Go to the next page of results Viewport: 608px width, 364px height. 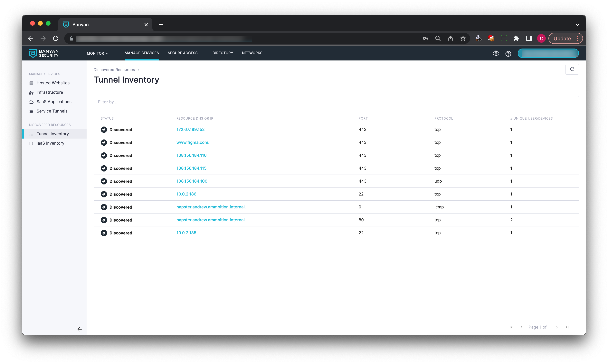tap(557, 327)
